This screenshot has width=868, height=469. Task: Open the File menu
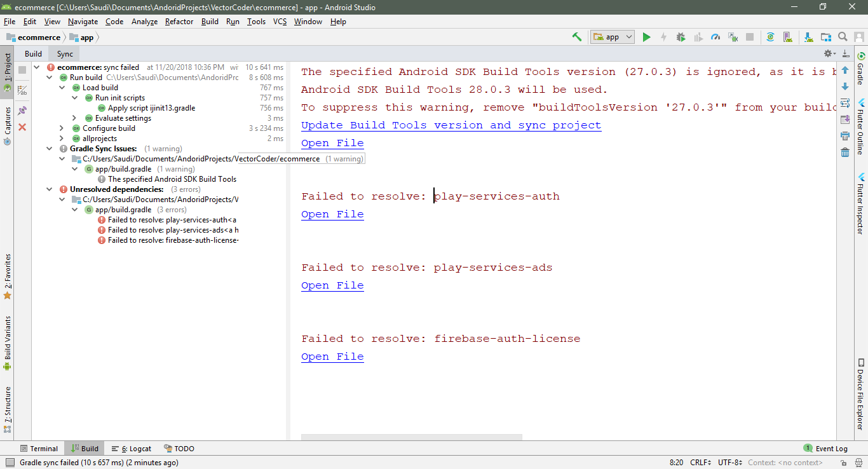pyautogui.click(x=10, y=22)
